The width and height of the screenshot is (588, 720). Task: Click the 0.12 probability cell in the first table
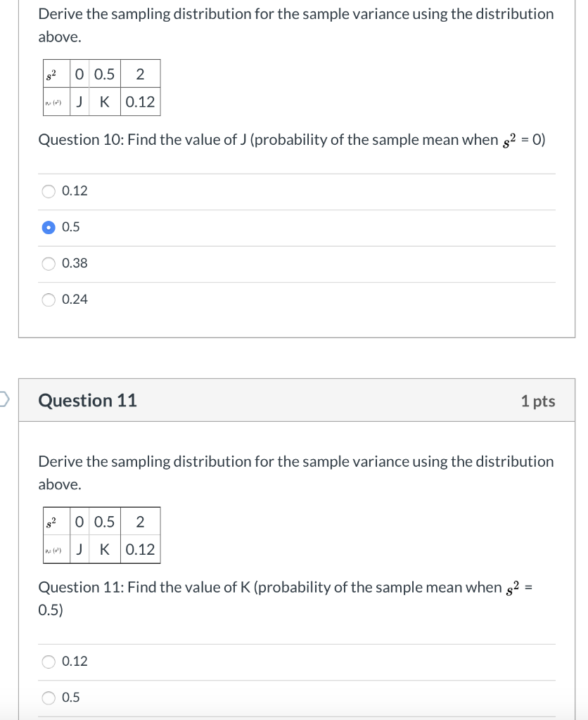[140, 101]
